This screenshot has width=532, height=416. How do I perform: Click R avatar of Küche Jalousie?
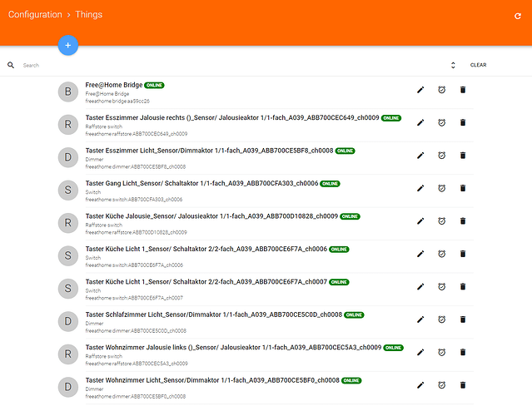tap(68, 223)
